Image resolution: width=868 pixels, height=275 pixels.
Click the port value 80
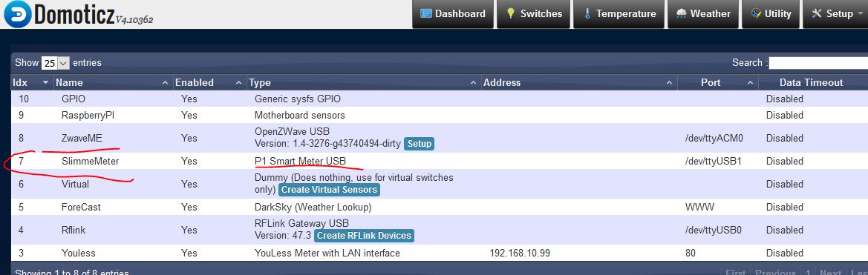click(691, 253)
